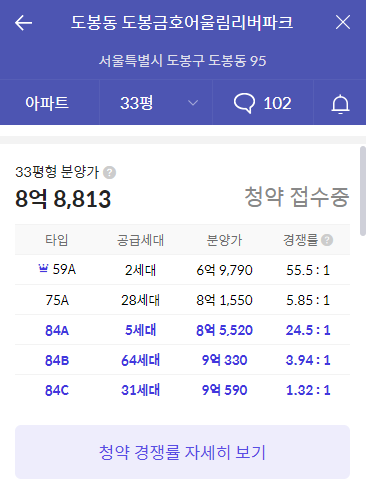Screen dimensions: 366x495
Task: Select the 아파트 tab
Action: [x=47, y=103]
